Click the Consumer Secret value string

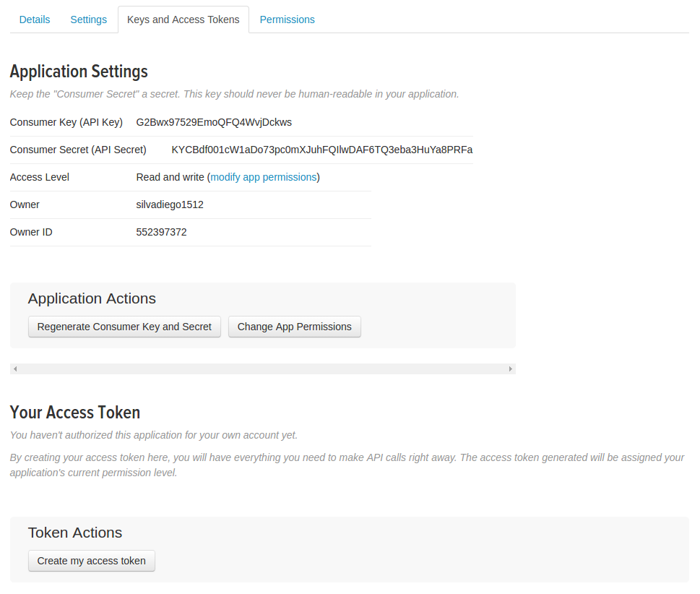(x=321, y=150)
